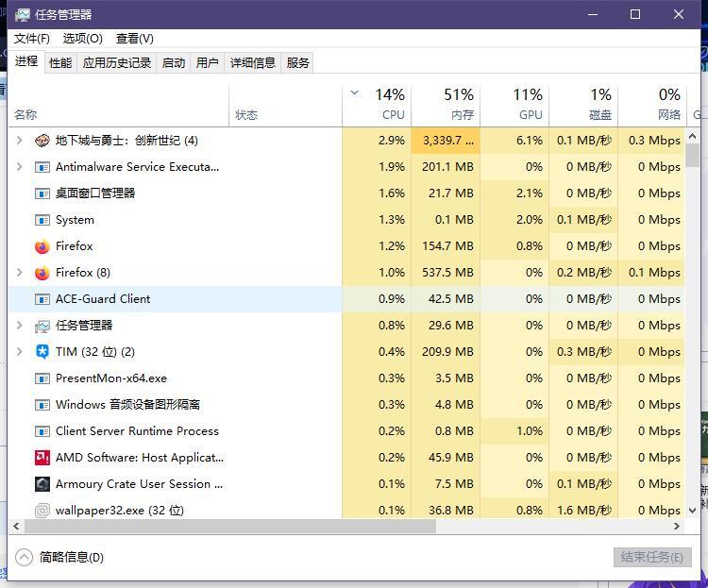Select the PresentMon-x64.exe name text
The width and height of the screenshot is (708, 588).
111,378
